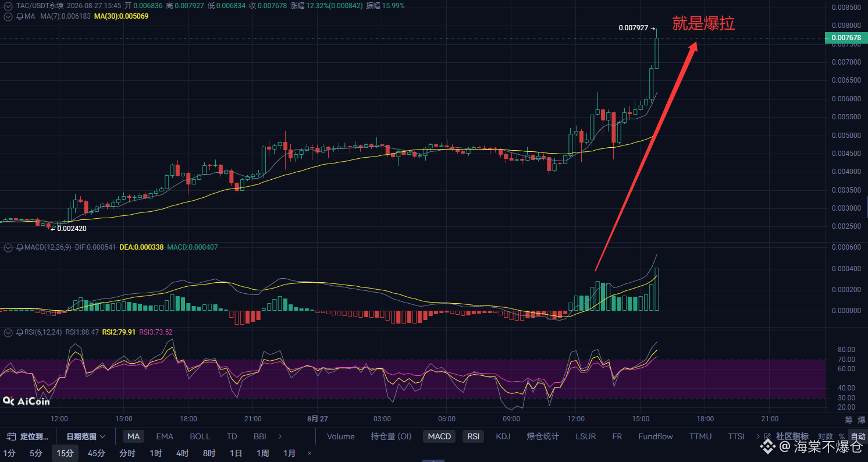Toggle the TD overlay indicator
Image resolution: width=868 pixels, height=462 pixels.
pos(232,436)
